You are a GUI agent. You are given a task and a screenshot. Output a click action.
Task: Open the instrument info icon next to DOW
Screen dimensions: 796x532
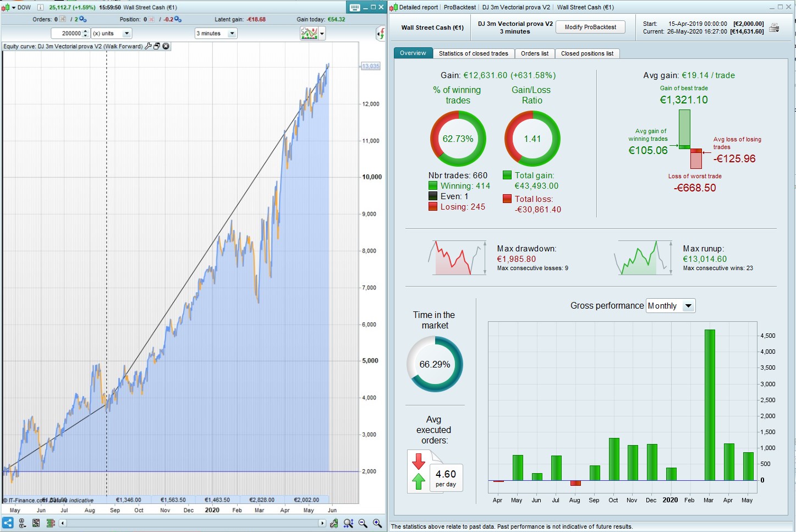tap(40, 8)
